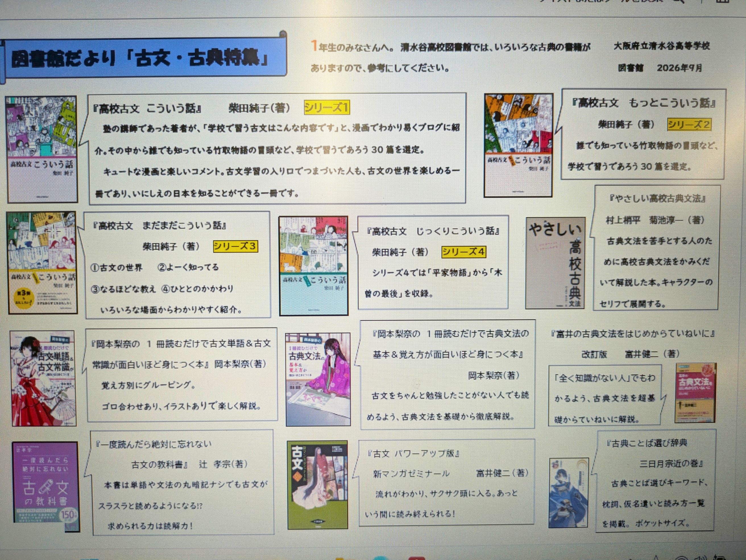Click the title 『古典ことば選び辞典
The height and width of the screenshot is (560, 746).
click(x=646, y=443)
